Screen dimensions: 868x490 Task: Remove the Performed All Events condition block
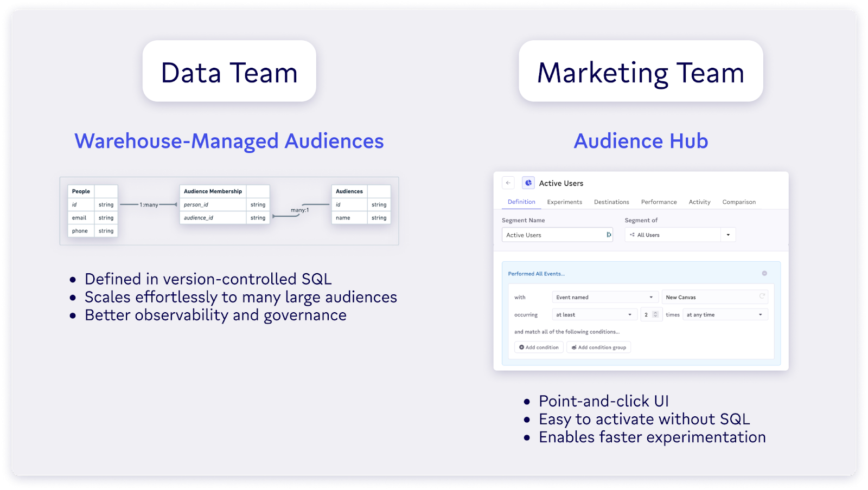coord(764,273)
